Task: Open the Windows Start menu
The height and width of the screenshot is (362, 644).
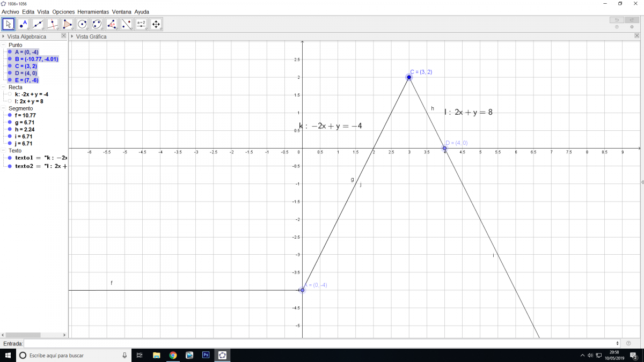Action: [x=8, y=355]
